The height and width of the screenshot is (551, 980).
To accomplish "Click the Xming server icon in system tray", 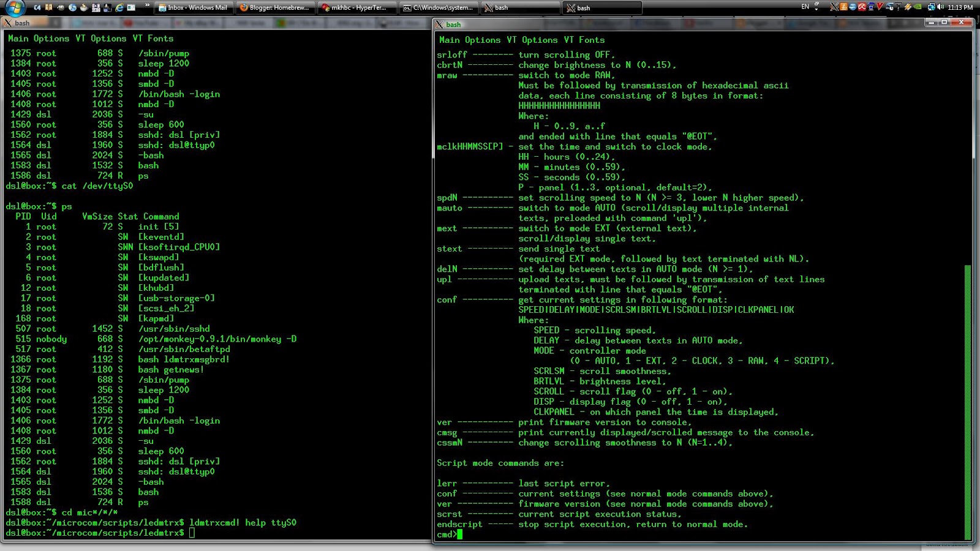I will click(x=834, y=7).
